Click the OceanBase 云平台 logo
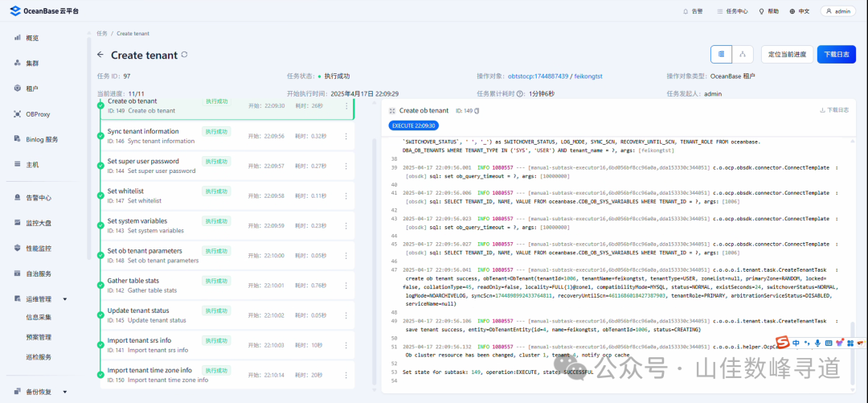The height and width of the screenshot is (403, 868). click(x=44, y=10)
